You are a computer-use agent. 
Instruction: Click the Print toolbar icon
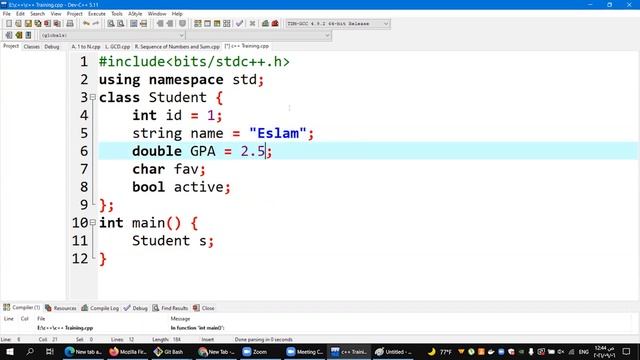click(x=70, y=24)
